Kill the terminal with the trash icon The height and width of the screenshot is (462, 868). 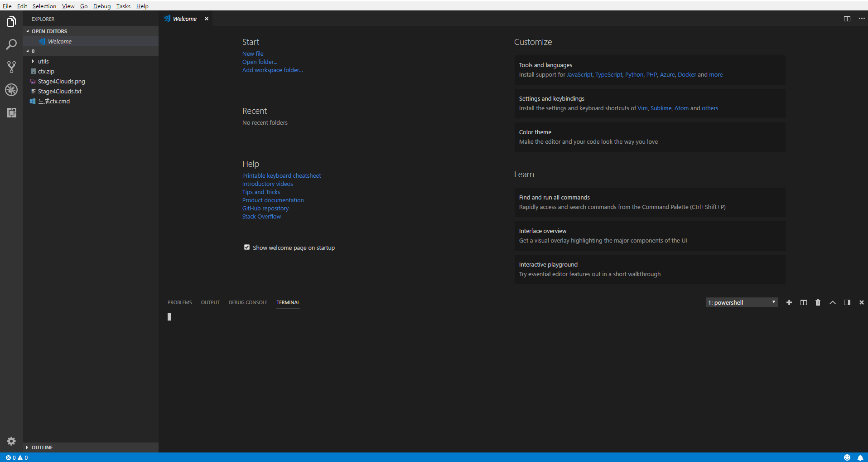(818, 302)
